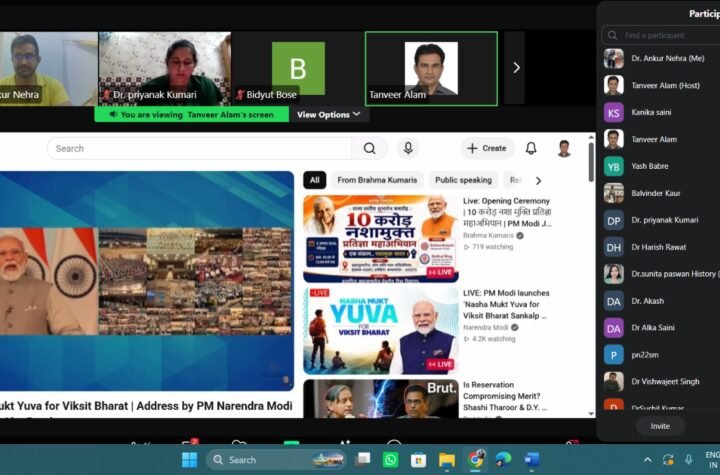Select Dr.sunita paswan History participant row
Screen dimensions: 720x475
pyautogui.click(x=660, y=274)
